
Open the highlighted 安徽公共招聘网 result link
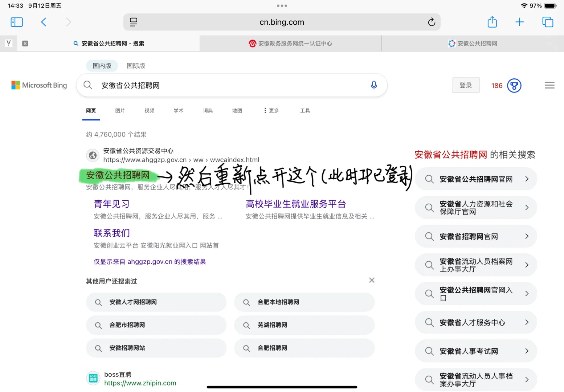[118, 175]
